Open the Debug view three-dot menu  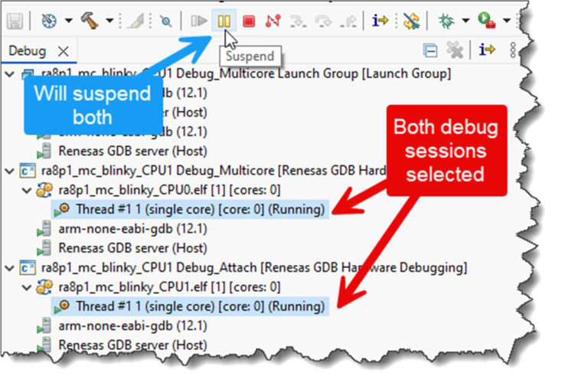click(x=514, y=50)
